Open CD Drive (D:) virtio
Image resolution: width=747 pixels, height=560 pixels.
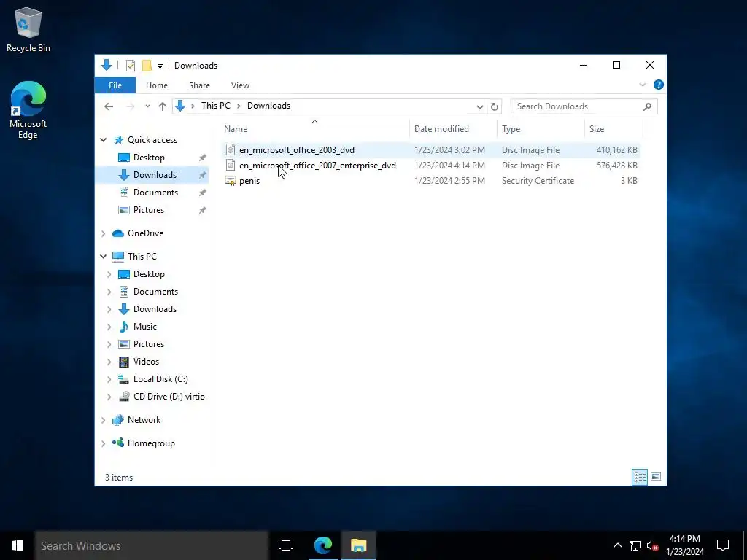pyautogui.click(x=171, y=397)
